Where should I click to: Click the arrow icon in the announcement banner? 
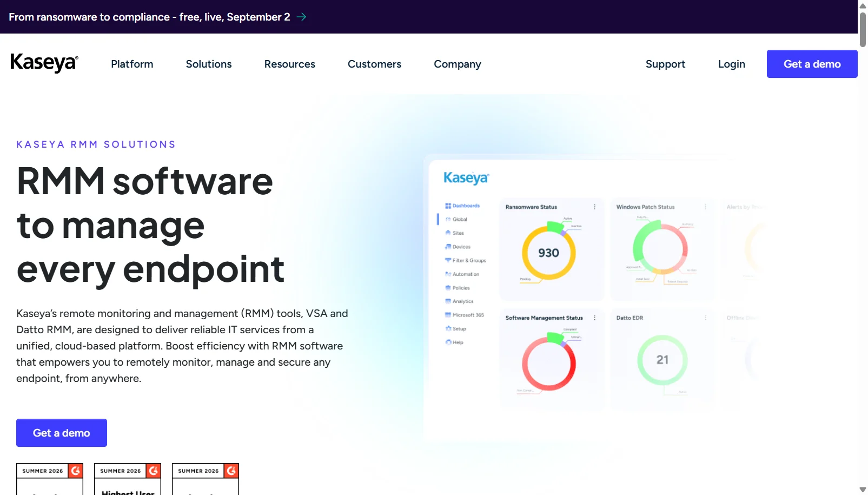[x=301, y=17]
